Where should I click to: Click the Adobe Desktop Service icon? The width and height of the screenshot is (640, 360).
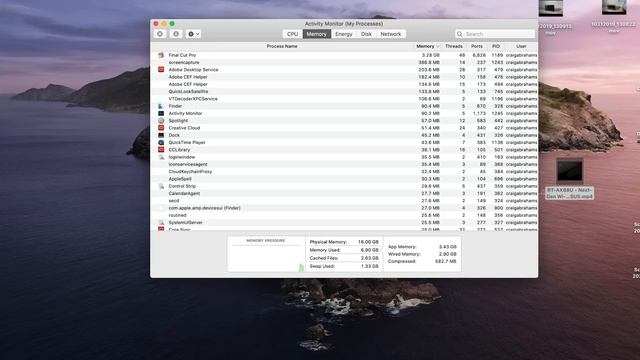[161, 69]
